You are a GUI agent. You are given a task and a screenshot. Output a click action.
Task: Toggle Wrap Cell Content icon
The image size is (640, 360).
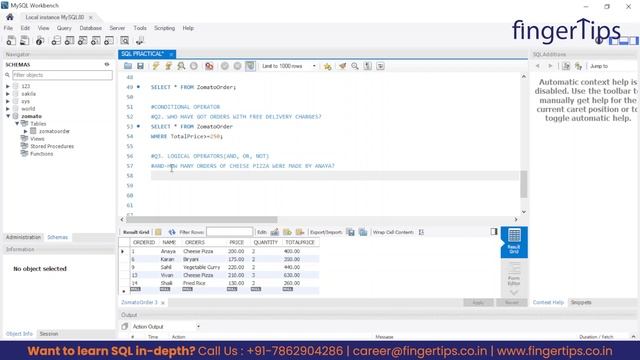421,232
